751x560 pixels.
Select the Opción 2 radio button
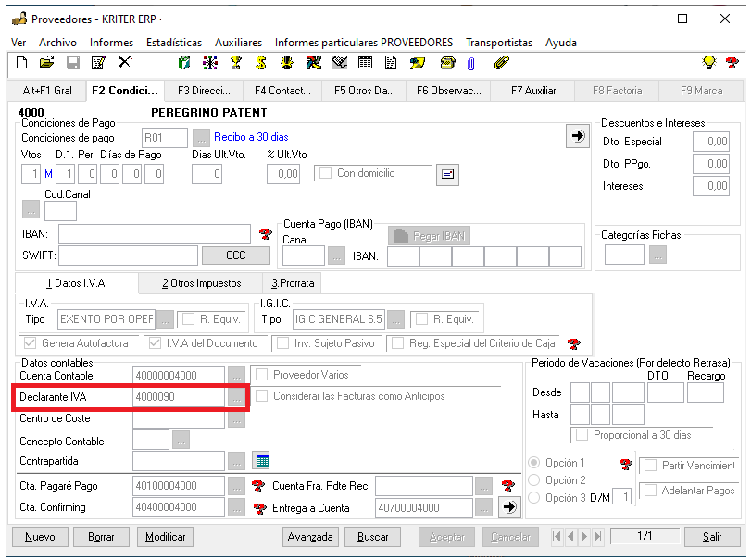(534, 480)
